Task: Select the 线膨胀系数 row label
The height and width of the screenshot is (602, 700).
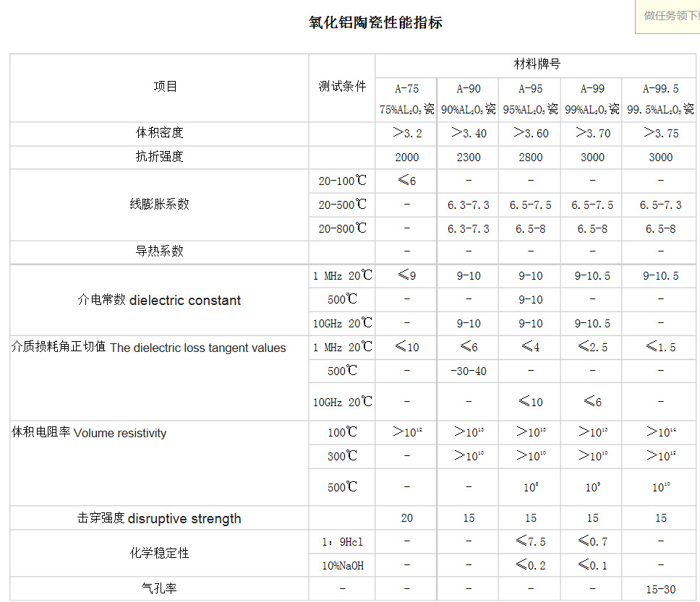Action: (160, 205)
